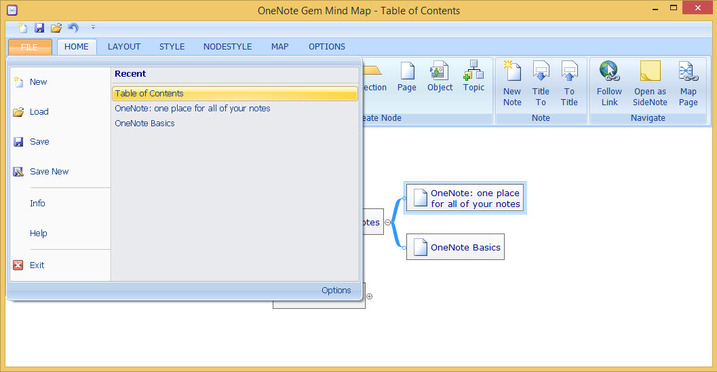Collapse the branch with the minus circle
717x372 pixels.
388,223
